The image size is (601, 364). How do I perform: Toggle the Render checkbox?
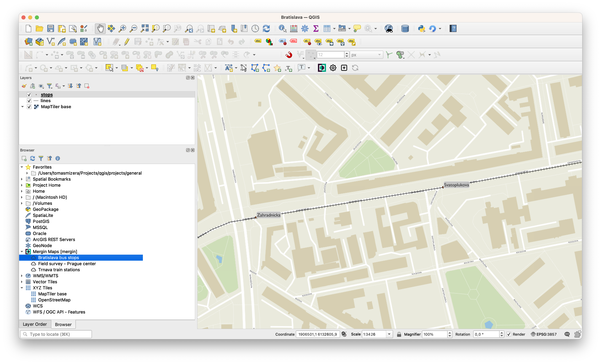pos(509,334)
